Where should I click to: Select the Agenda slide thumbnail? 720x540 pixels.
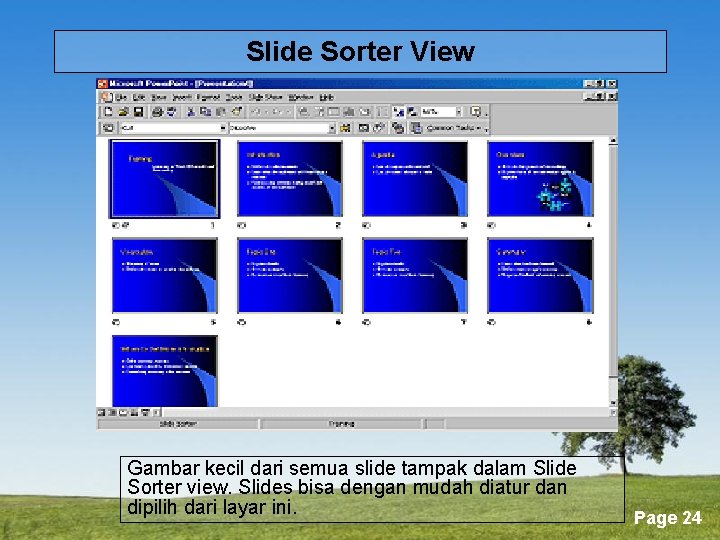[x=415, y=179]
